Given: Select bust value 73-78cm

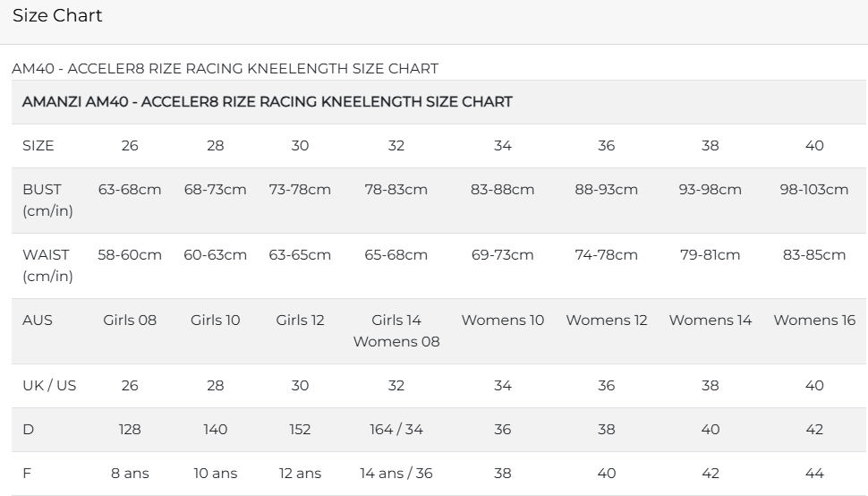Looking at the screenshot, I should click(x=300, y=189).
